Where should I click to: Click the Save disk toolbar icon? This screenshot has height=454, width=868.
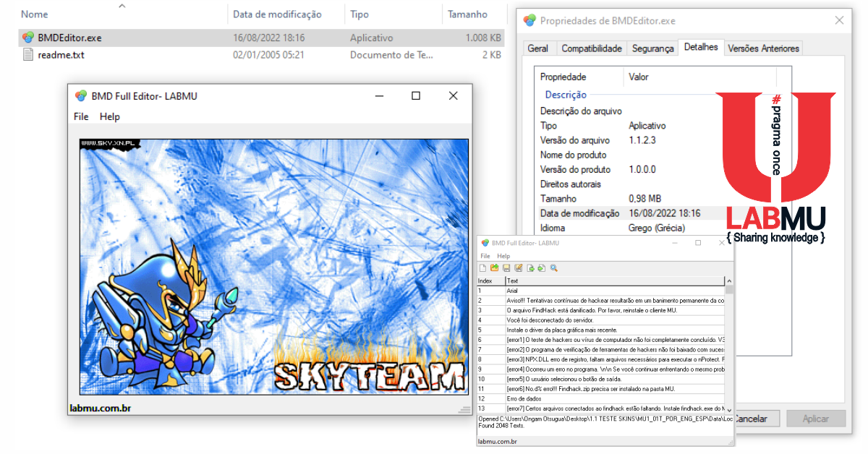(506, 268)
